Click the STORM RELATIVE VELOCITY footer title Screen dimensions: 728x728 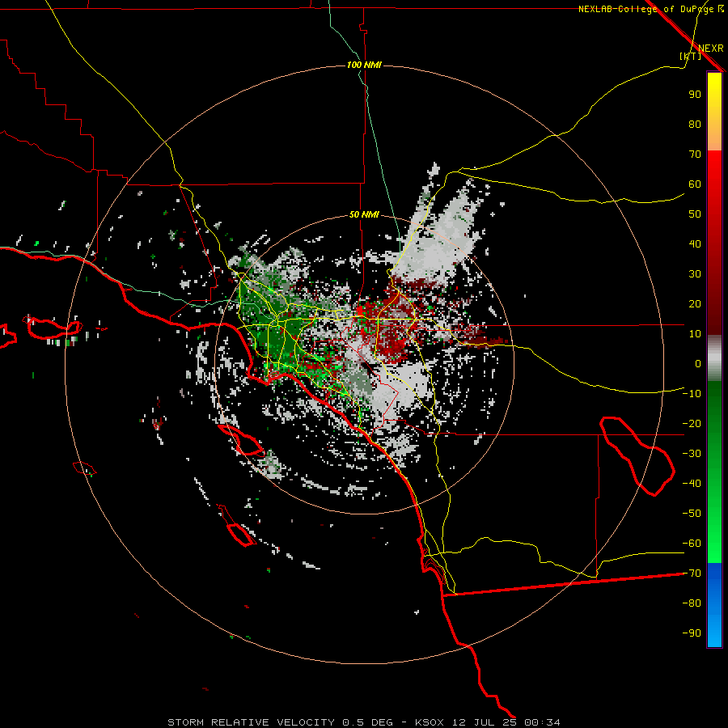pyautogui.click(x=252, y=722)
